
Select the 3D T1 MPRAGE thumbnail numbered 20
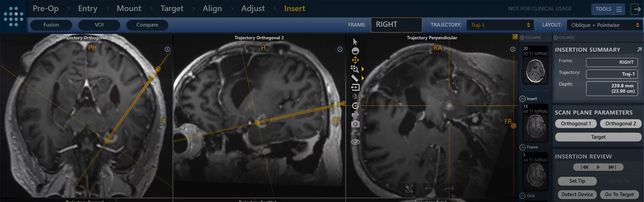click(x=535, y=65)
